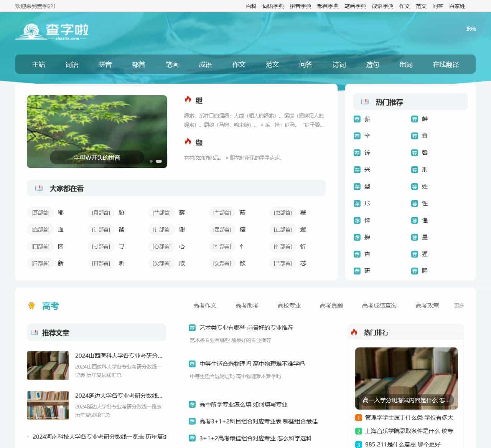This screenshot has width=491, height=448.
Task: Open 更多 in the 高考 section
Action: (x=459, y=306)
